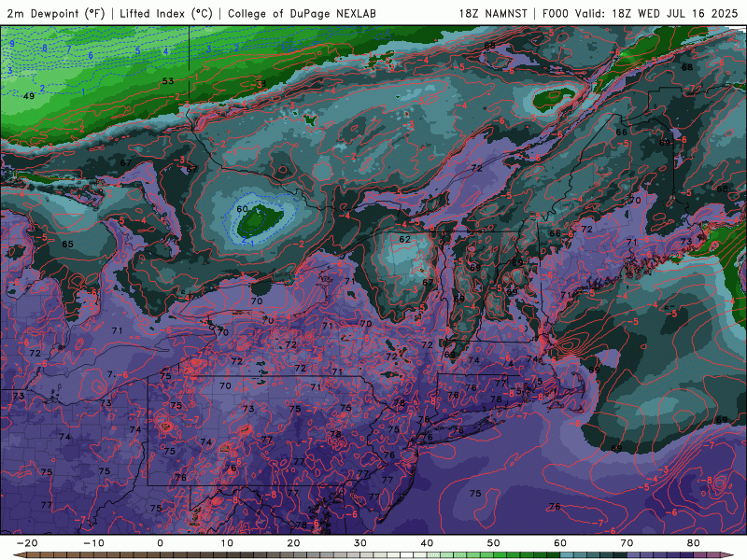This screenshot has width=747, height=560.
Task: Click the 50 label on the color scale
Action: tap(494, 543)
